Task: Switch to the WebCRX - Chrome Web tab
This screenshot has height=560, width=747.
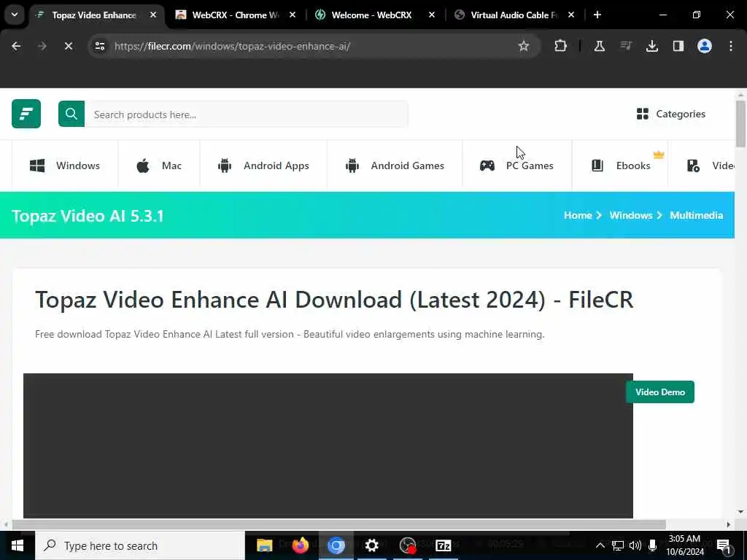Action: [x=236, y=15]
